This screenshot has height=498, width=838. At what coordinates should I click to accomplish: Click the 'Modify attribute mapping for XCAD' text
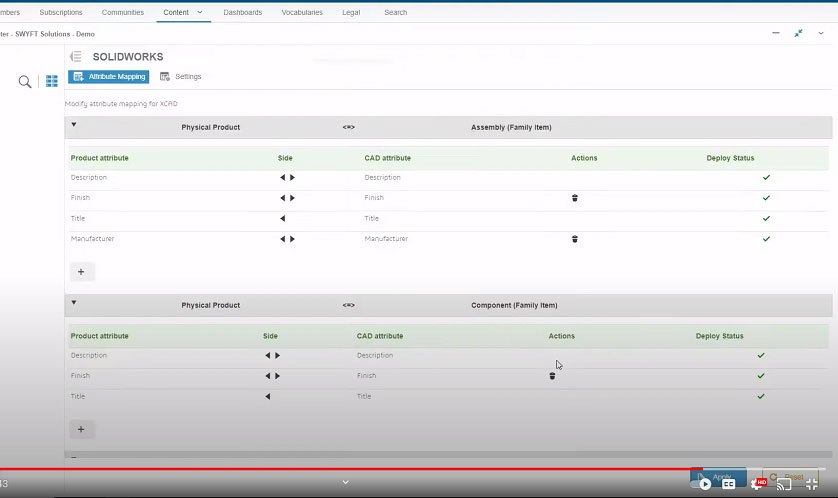[121, 104]
